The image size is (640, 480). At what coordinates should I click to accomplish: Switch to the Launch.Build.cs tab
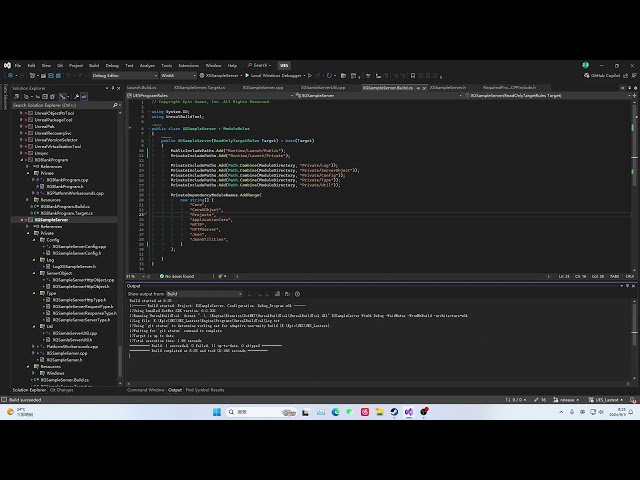pos(142,88)
